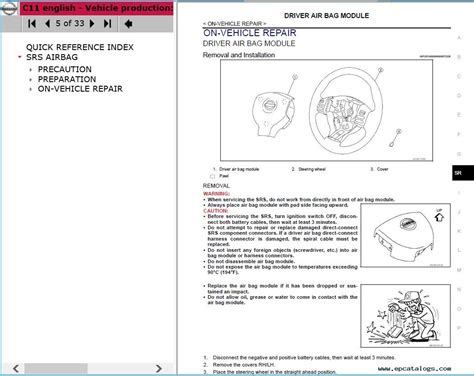Click the '2. Steering wheel' legend
The height and width of the screenshot is (376, 474).
coord(308,169)
